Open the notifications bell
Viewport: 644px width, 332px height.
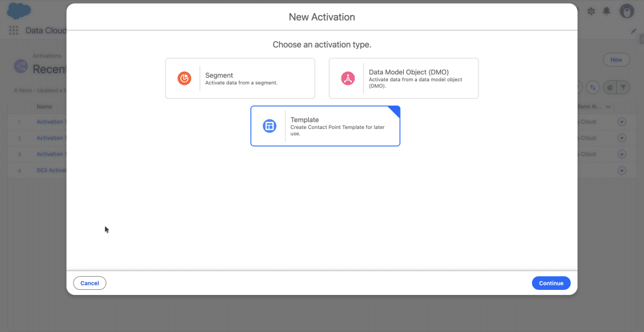pos(606,11)
